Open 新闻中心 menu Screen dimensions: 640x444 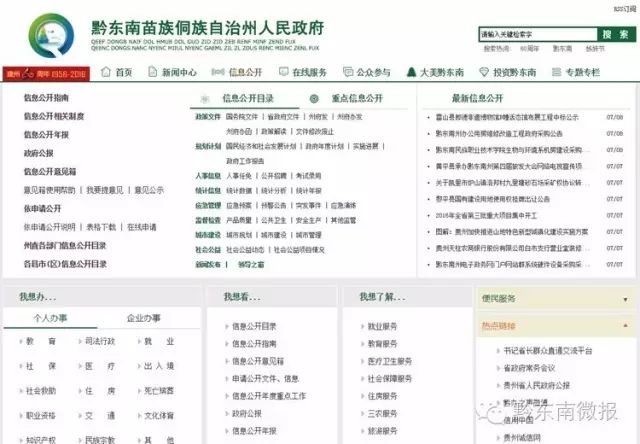point(179,72)
